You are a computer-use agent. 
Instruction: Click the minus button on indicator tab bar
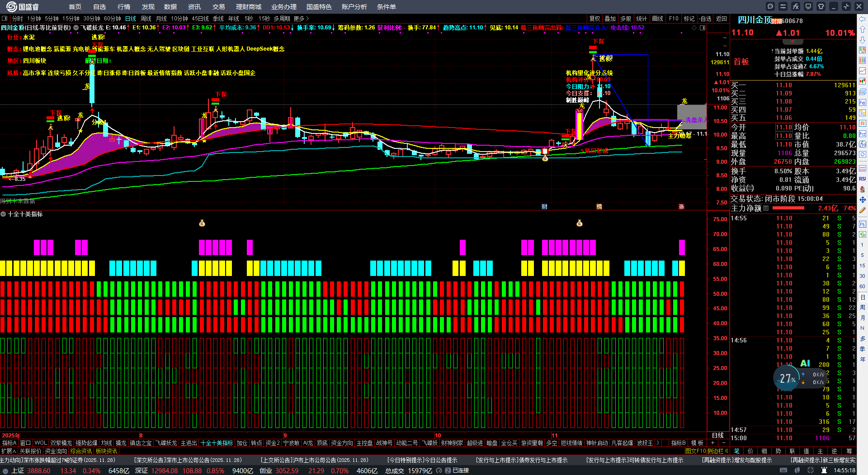click(723, 443)
